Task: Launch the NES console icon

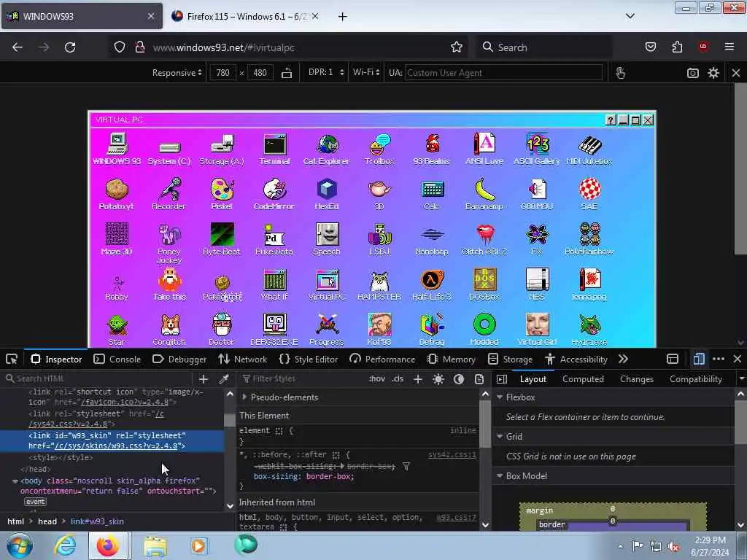Action: [537, 285]
